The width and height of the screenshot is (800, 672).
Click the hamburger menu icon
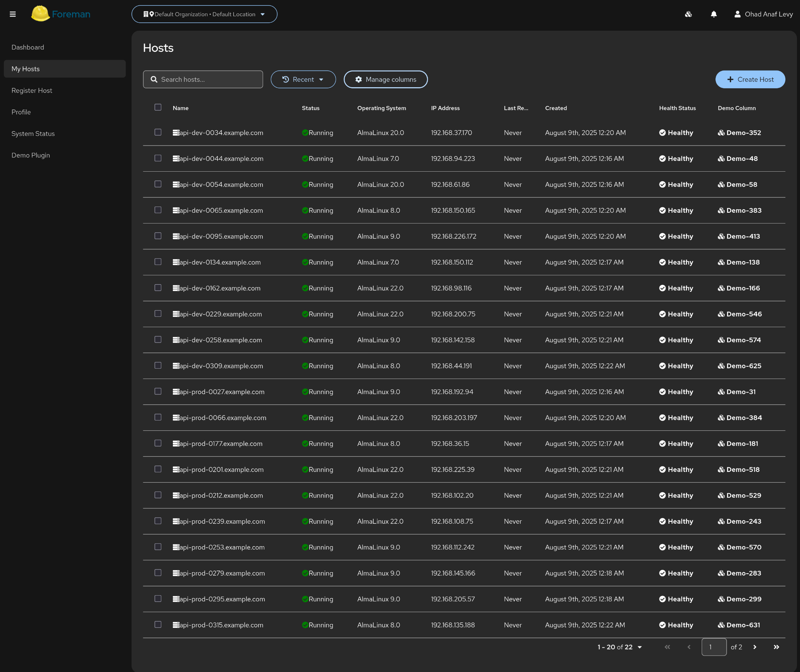coord(13,14)
